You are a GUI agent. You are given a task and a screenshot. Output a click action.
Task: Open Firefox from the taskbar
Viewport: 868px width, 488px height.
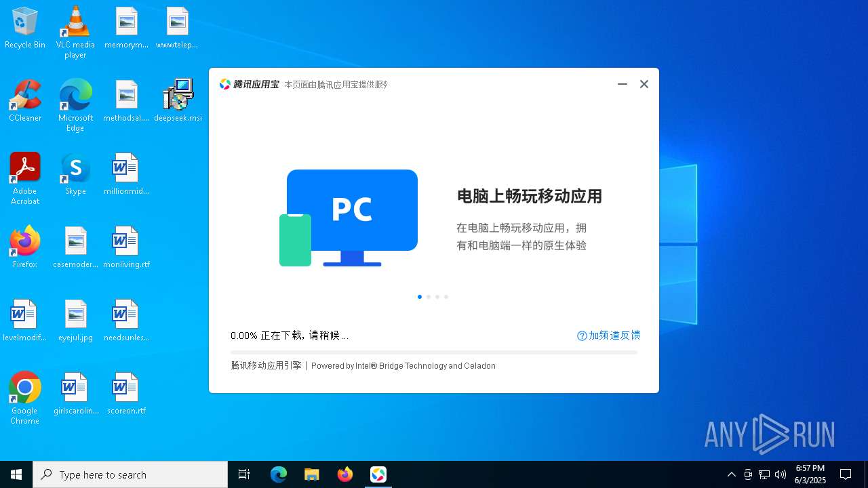[345, 474]
